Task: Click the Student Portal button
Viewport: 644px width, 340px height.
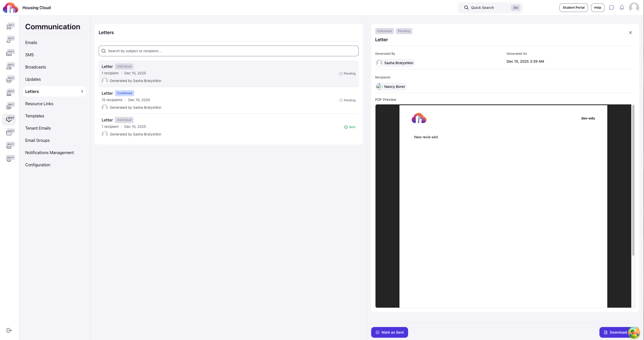Action: (x=573, y=8)
